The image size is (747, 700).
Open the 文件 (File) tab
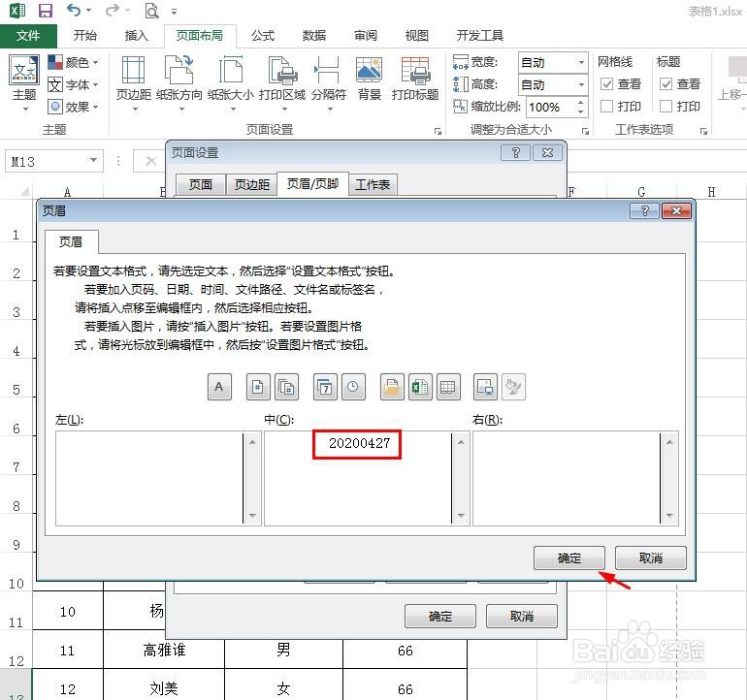28,36
